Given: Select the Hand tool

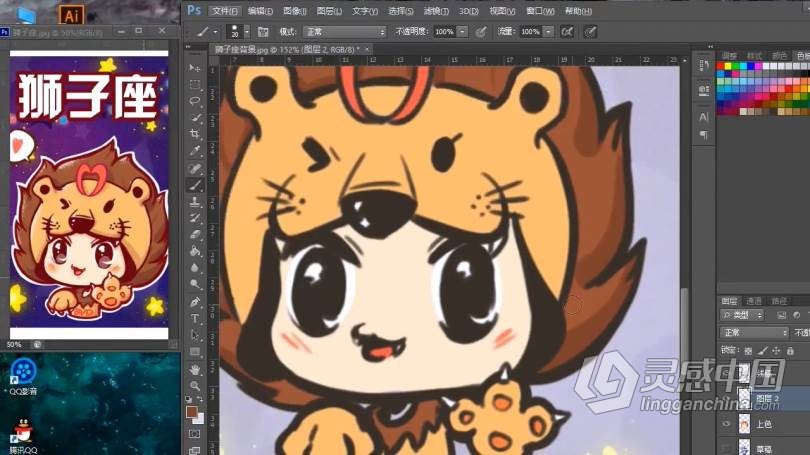Looking at the screenshot, I should pyautogui.click(x=195, y=369).
